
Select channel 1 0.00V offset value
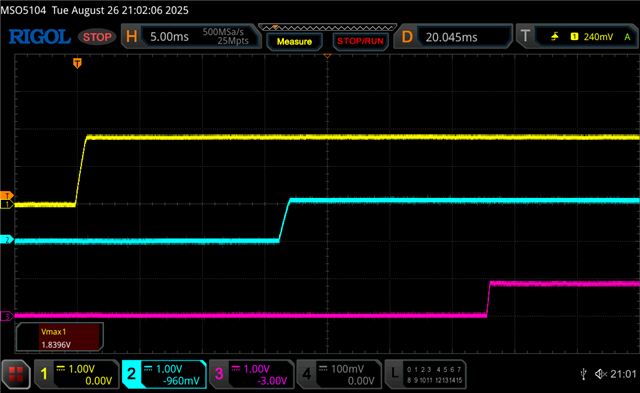98,381
